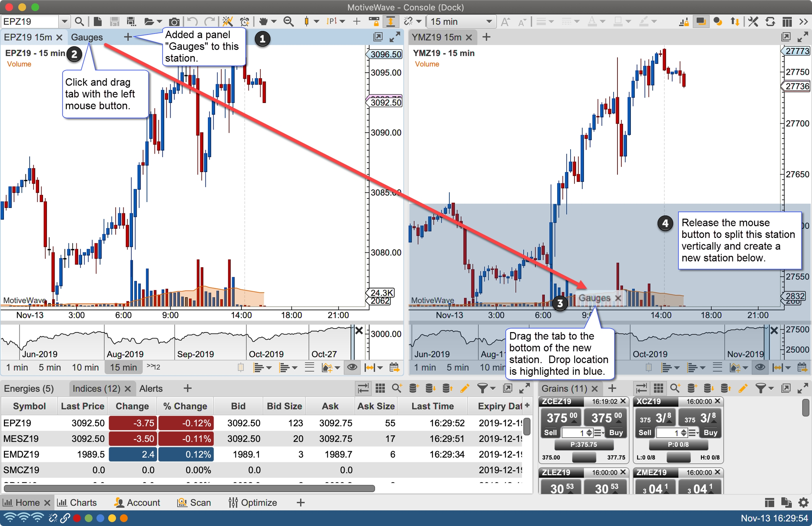Click the save-all disk icon
Image resolution: width=812 pixels, height=526 pixels.
click(x=131, y=22)
